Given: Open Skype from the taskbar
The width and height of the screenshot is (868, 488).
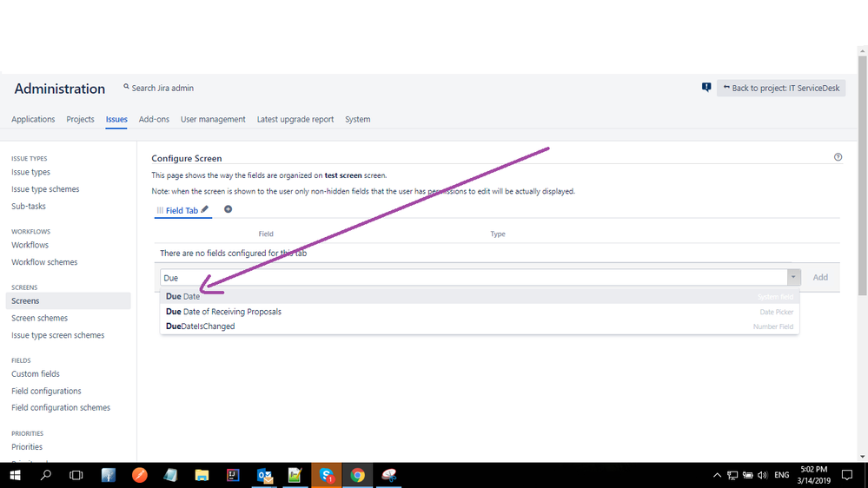Looking at the screenshot, I should point(327,475).
